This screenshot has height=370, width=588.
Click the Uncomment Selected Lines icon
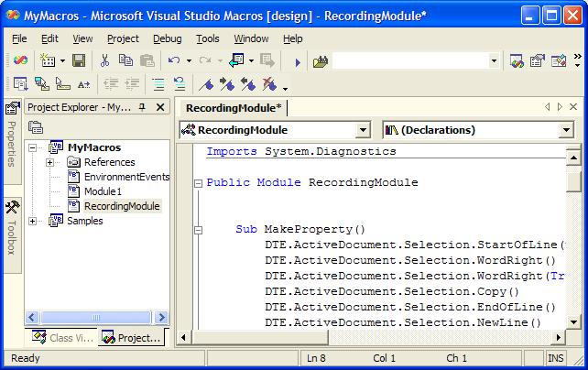pos(180,84)
